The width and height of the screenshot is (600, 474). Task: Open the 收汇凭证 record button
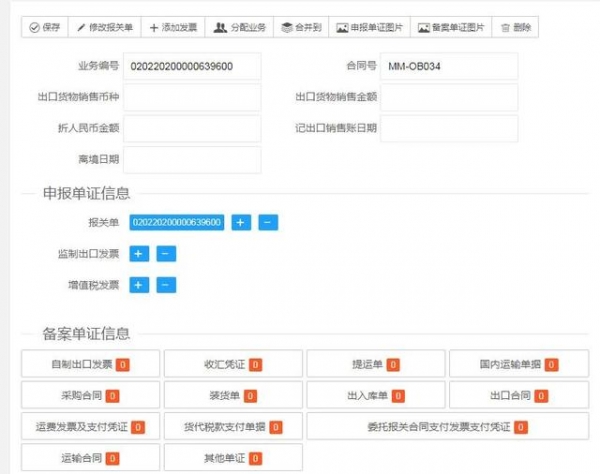tap(232, 365)
